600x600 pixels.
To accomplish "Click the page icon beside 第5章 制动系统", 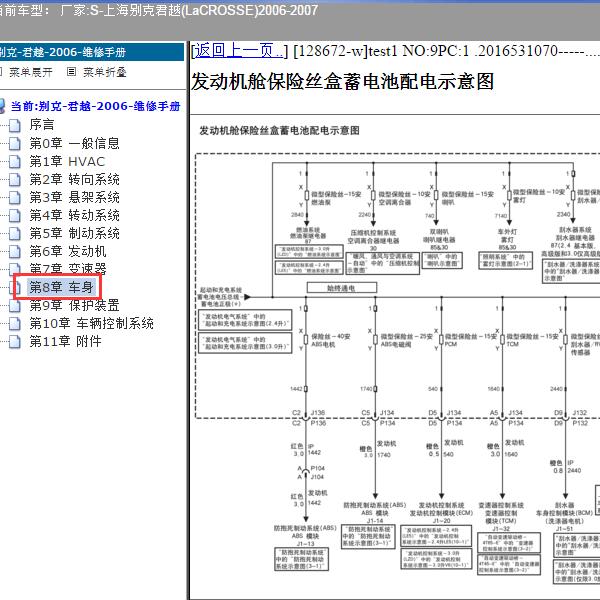I will (15, 233).
